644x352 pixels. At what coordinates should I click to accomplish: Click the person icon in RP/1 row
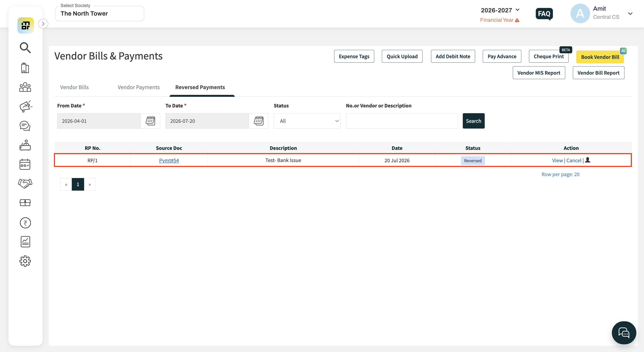point(588,160)
